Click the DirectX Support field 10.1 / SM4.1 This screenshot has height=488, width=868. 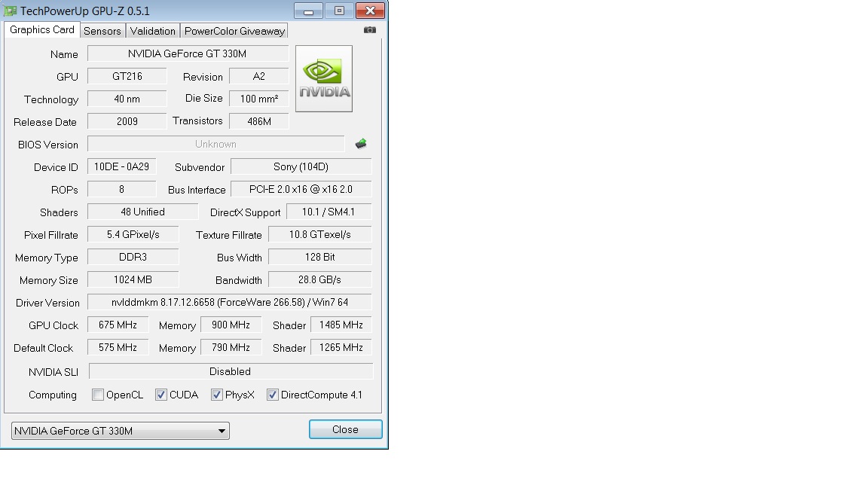[329, 212]
